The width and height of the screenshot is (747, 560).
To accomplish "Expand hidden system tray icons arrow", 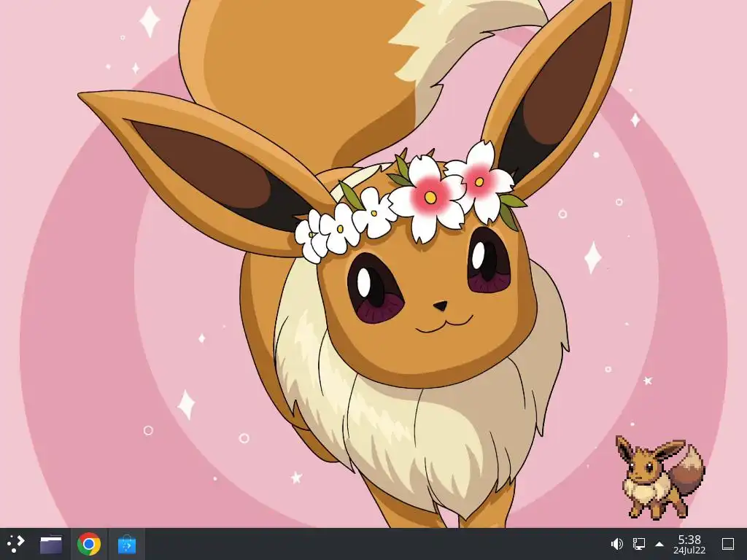I will pyautogui.click(x=659, y=544).
